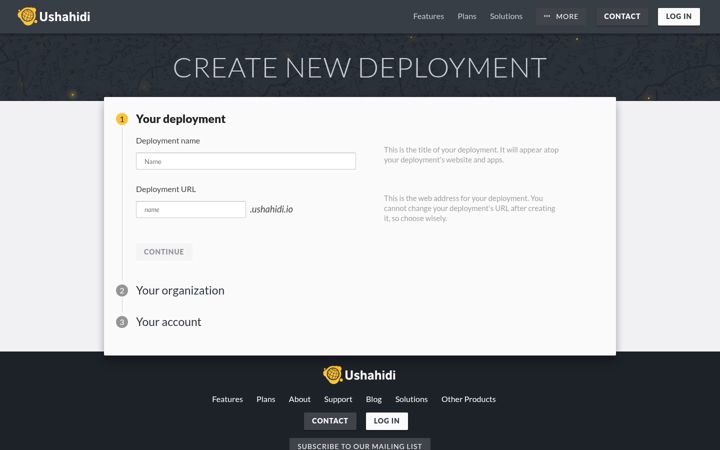Click help text starting 'This is the title'
720x450 pixels.
471,155
